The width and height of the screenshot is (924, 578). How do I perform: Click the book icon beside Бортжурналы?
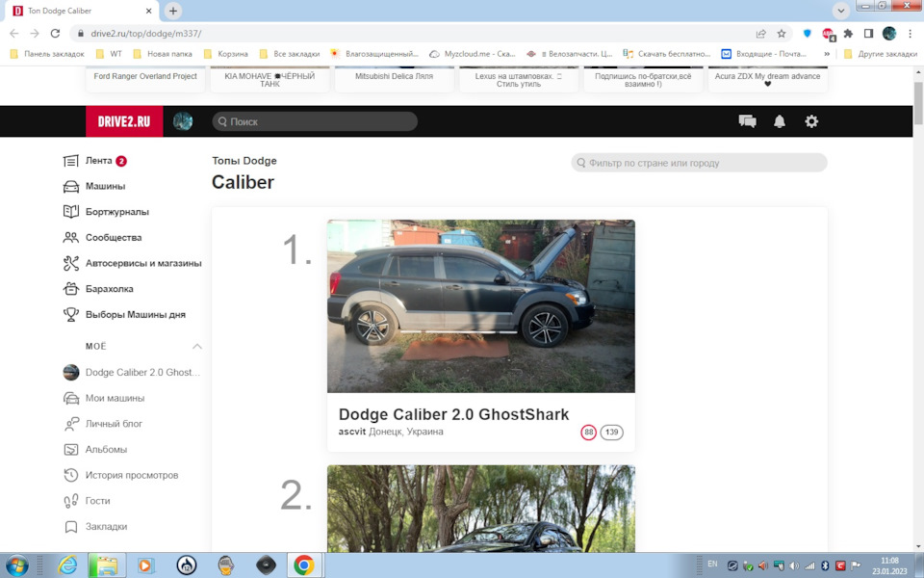(x=70, y=212)
